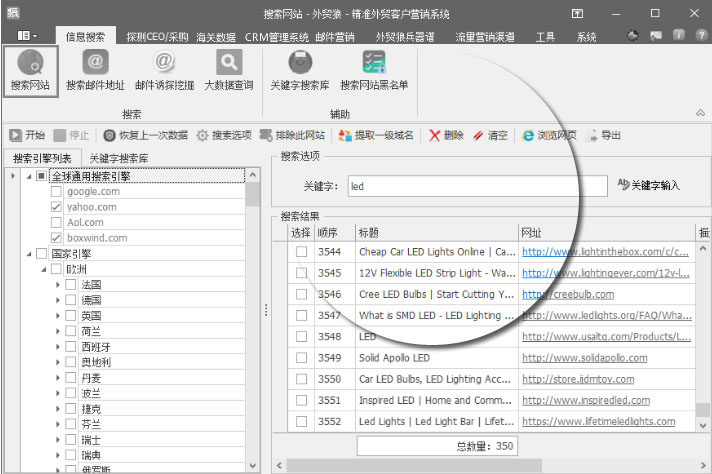
Task: Click 关键字输入 button
Action: pos(649,185)
